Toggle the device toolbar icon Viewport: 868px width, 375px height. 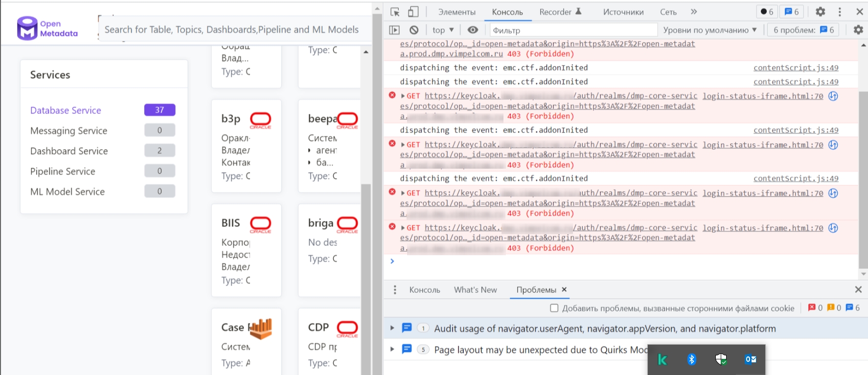[413, 12]
